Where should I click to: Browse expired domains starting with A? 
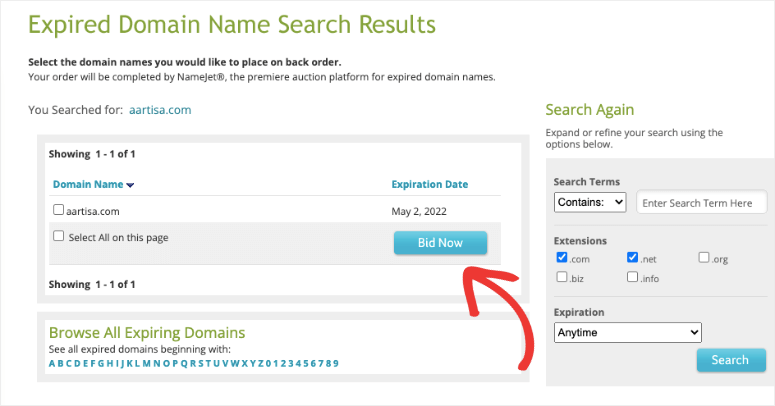(x=52, y=363)
